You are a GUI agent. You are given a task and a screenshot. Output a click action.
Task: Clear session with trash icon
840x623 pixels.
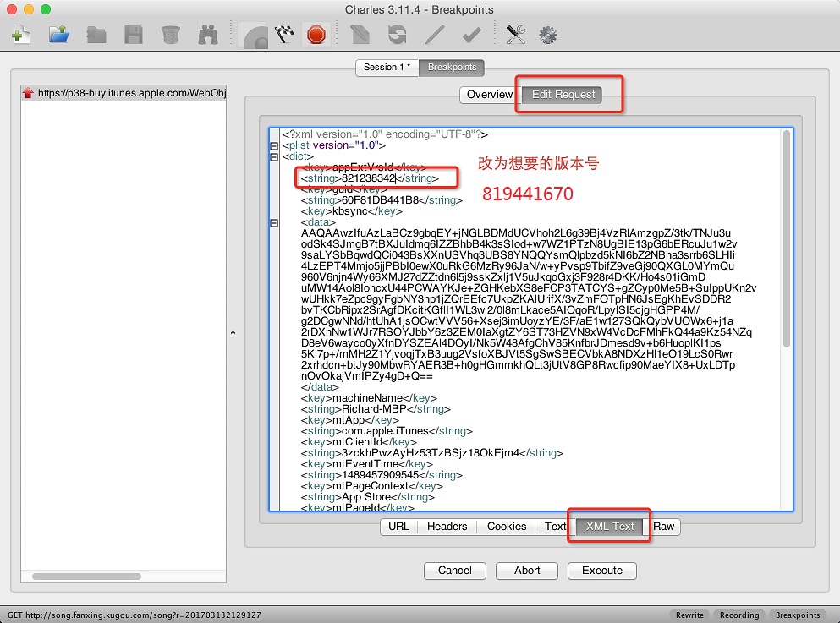coord(170,36)
